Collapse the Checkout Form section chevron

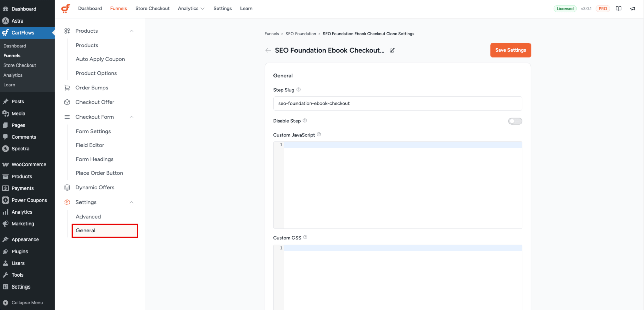(132, 117)
